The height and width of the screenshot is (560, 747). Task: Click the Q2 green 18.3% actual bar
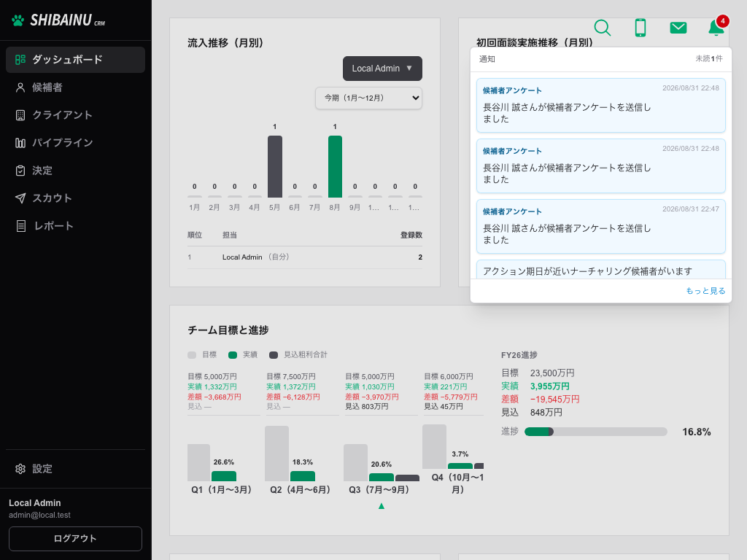point(303,476)
